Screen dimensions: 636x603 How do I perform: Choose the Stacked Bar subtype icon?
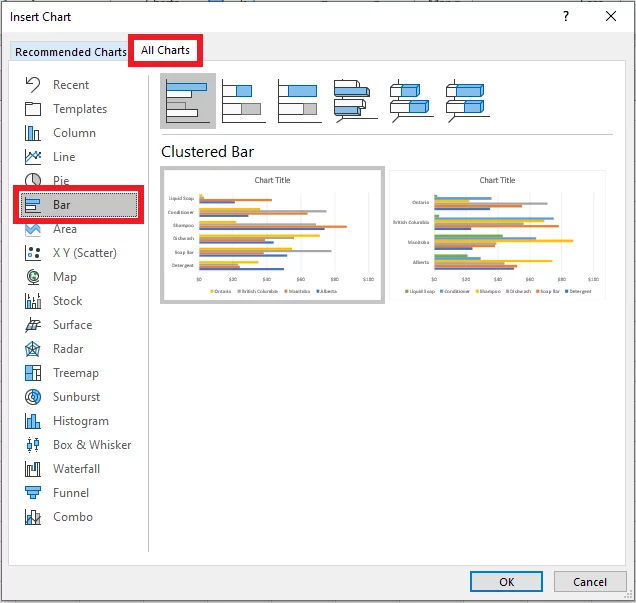click(x=243, y=101)
